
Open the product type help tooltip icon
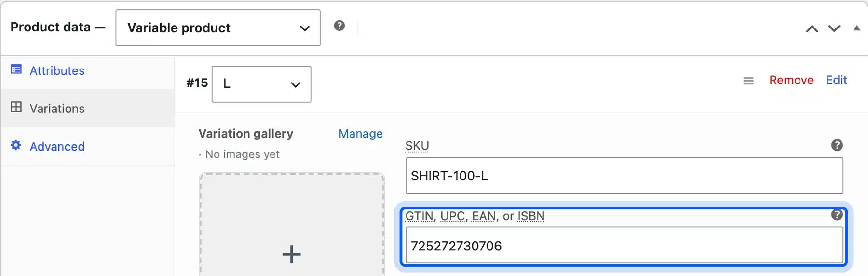point(339,26)
